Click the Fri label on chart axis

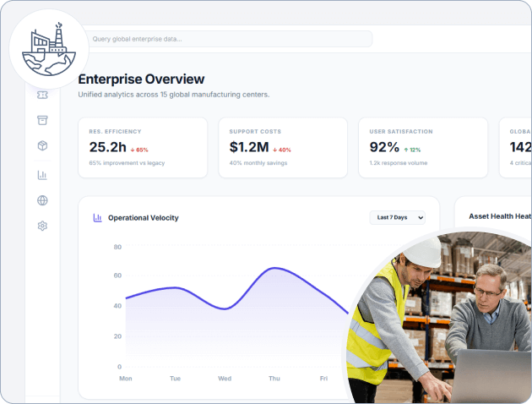pos(323,378)
